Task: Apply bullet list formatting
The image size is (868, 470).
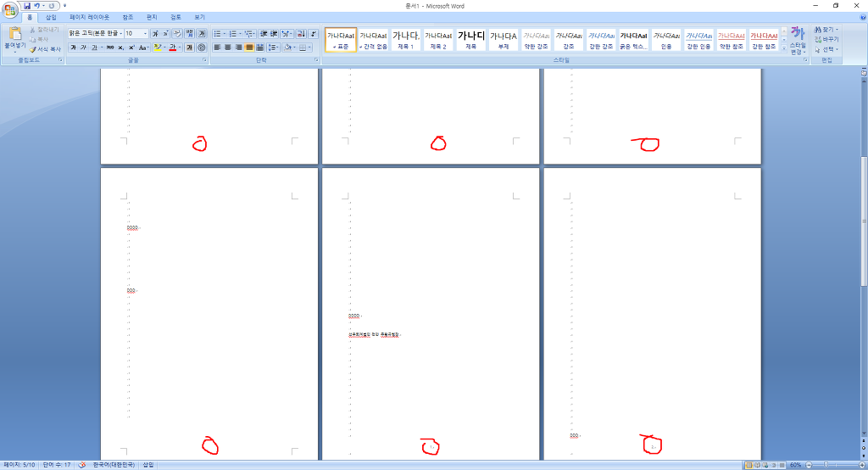Action: click(x=217, y=34)
